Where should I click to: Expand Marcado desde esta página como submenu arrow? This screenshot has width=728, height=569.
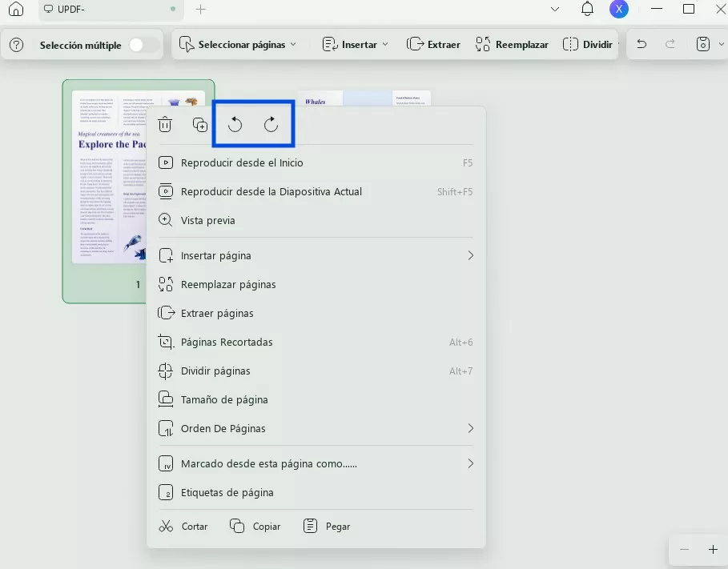click(x=470, y=463)
